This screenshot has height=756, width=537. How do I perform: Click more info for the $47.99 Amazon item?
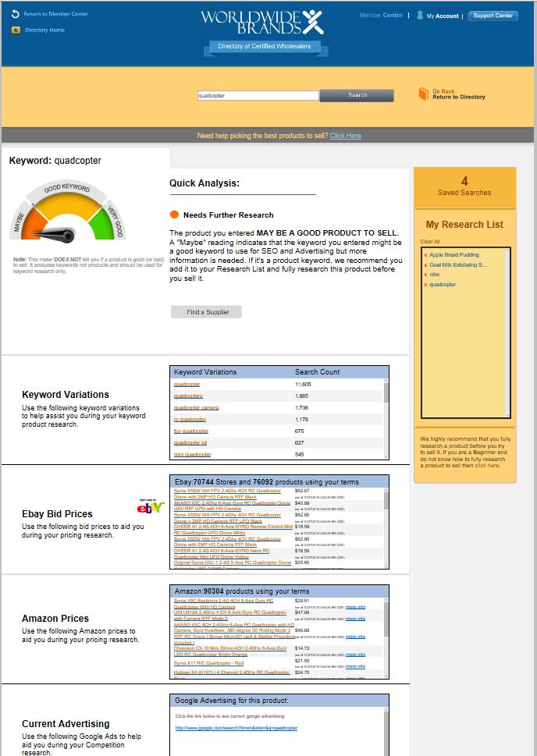point(355,619)
